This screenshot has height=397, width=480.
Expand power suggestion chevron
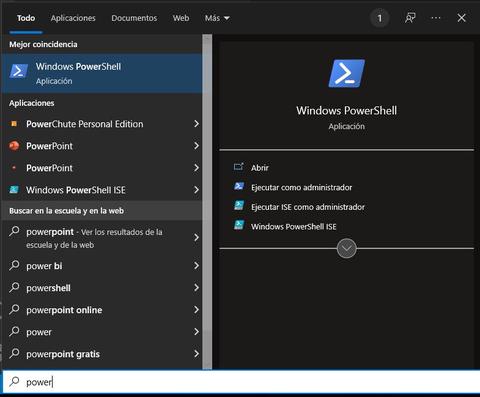tap(196, 332)
